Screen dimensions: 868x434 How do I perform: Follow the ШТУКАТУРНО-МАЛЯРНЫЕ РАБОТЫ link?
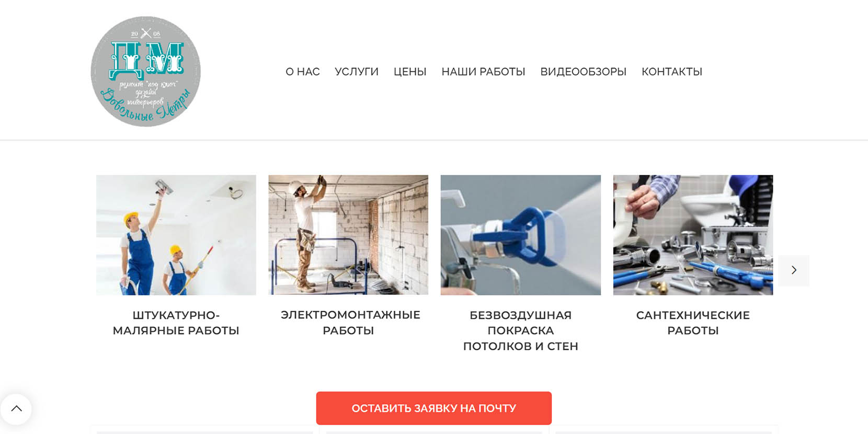click(x=176, y=323)
